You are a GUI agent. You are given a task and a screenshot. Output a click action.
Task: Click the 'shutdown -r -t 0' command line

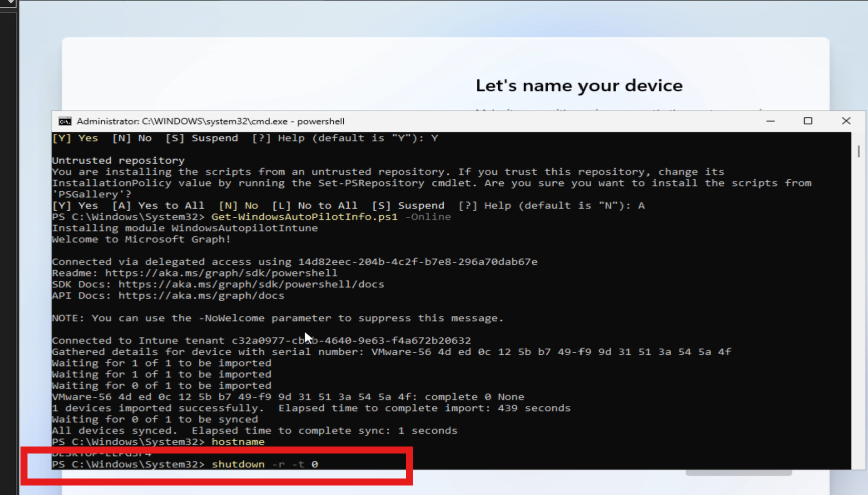tap(265, 464)
